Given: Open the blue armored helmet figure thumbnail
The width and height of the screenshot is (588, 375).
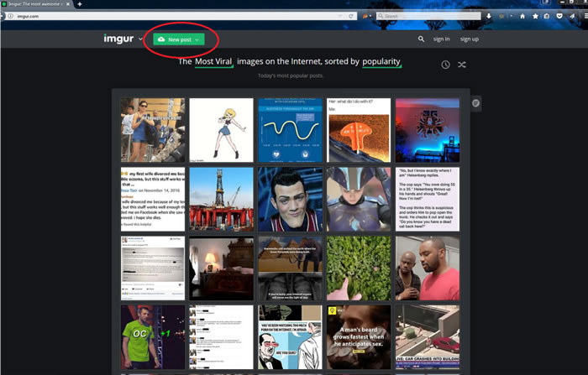Looking at the screenshot, I should coord(359,199).
